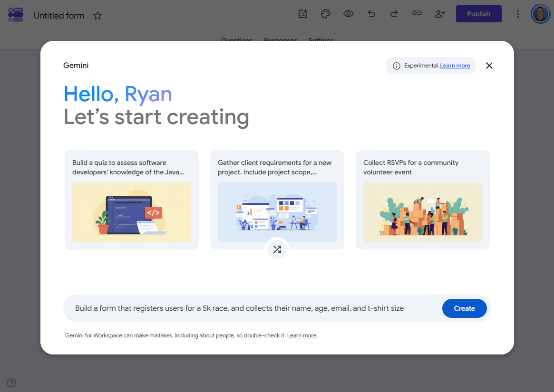The width and height of the screenshot is (554, 392).
Task: Open the three-dot more options menu
Action: click(517, 14)
